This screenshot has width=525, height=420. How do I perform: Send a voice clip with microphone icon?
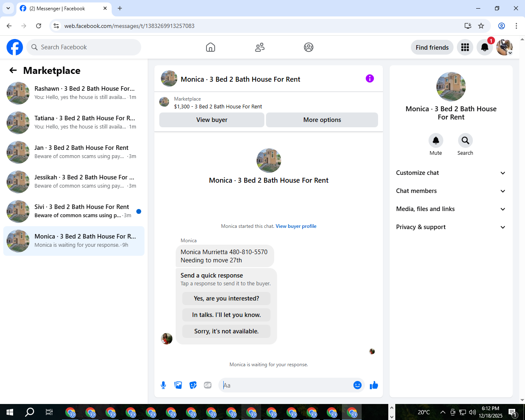pos(163,385)
